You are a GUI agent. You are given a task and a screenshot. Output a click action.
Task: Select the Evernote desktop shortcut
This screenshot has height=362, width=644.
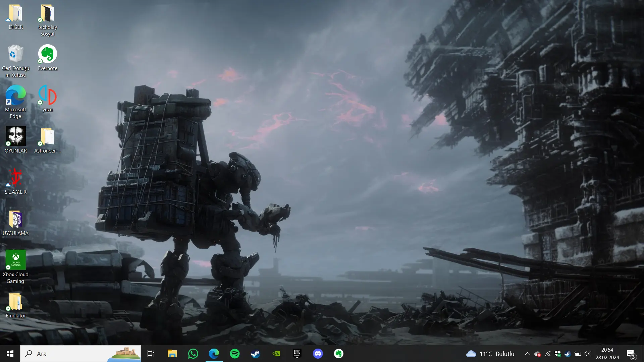(47, 58)
